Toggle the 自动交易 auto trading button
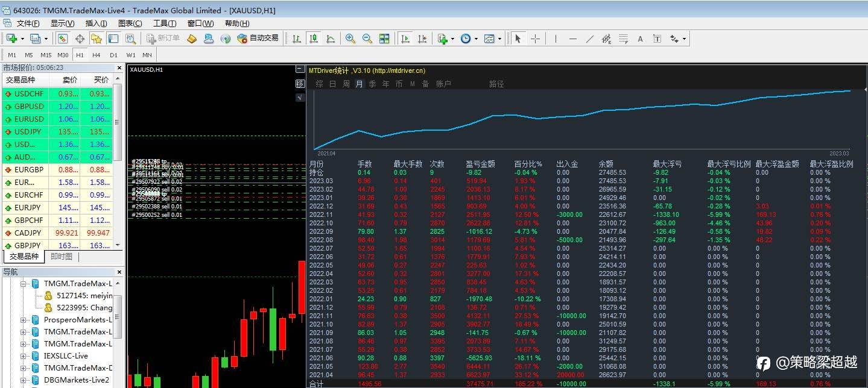 [x=258, y=39]
